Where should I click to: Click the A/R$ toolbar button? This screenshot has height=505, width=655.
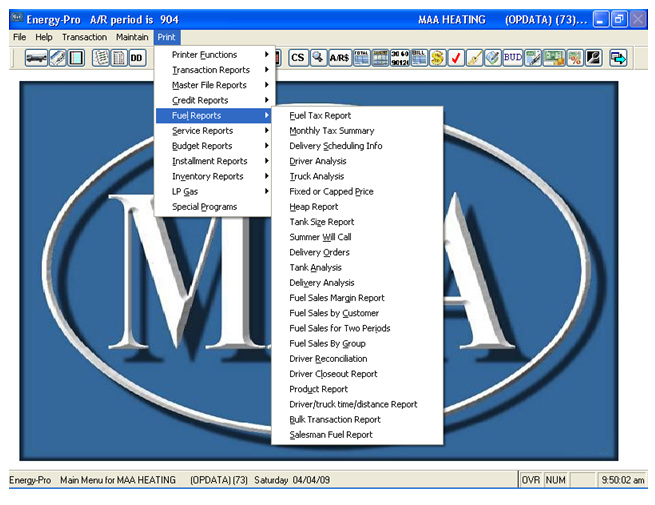(x=339, y=58)
